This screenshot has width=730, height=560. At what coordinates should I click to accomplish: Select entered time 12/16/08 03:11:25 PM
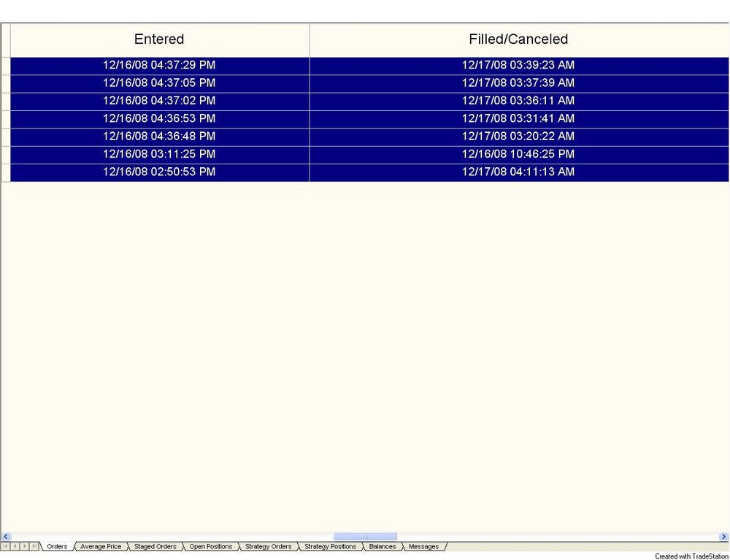coord(159,155)
